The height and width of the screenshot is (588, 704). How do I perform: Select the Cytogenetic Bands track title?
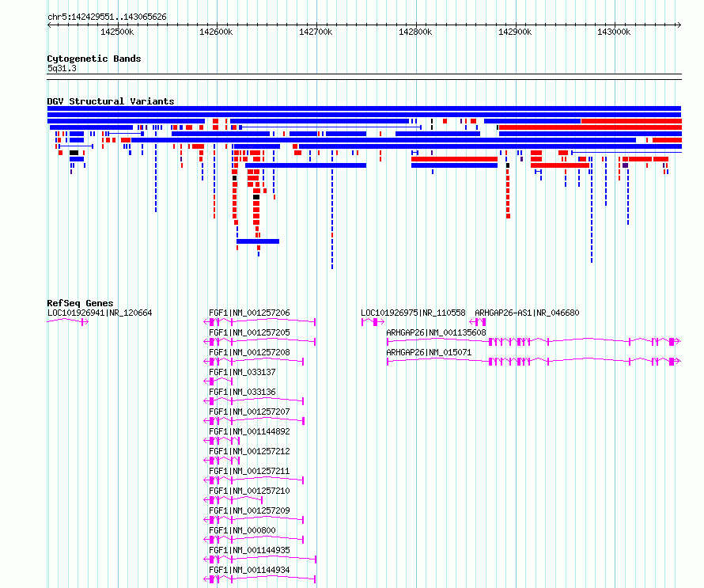[94, 59]
